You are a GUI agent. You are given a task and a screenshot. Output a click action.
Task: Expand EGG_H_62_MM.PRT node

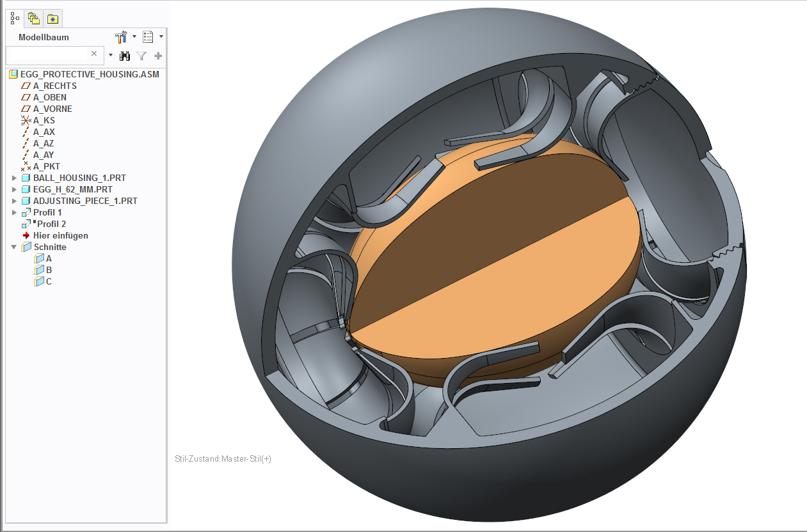tap(14, 189)
